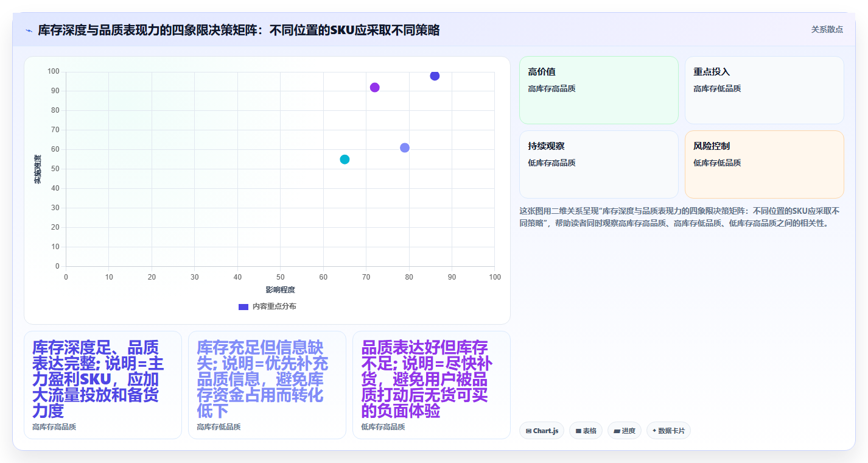This screenshot has height=463, width=868.
Task: Select the purple scatter point near 92
Action: tap(374, 87)
